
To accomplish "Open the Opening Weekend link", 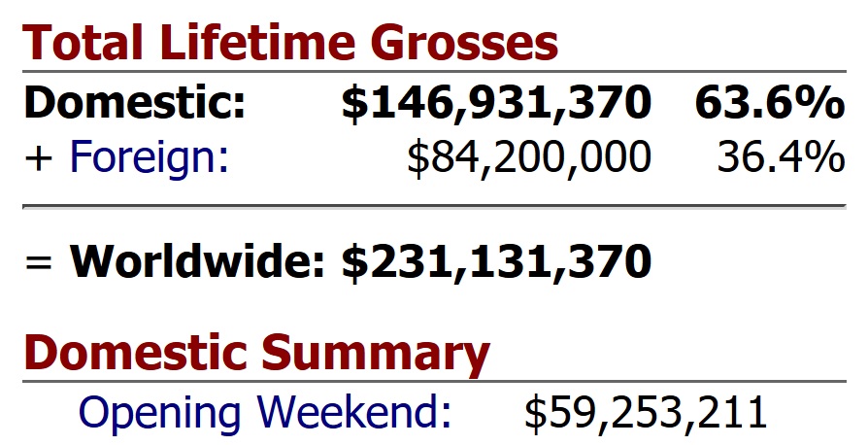I will (x=264, y=412).
